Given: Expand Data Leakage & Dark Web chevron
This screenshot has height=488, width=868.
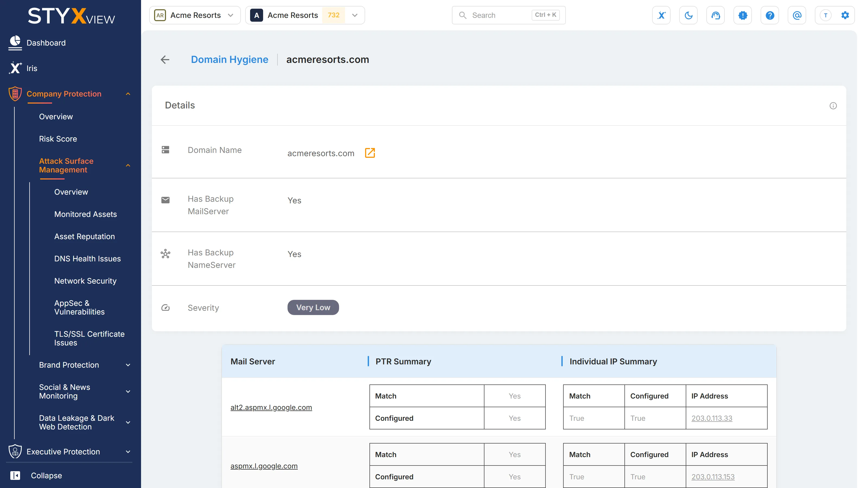Looking at the screenshot, I should point(128,422).
